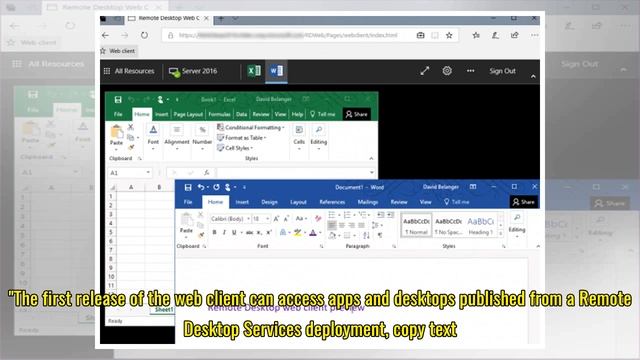
Task: Select Sheet1 tab in Excel
Action: (164, 310)
